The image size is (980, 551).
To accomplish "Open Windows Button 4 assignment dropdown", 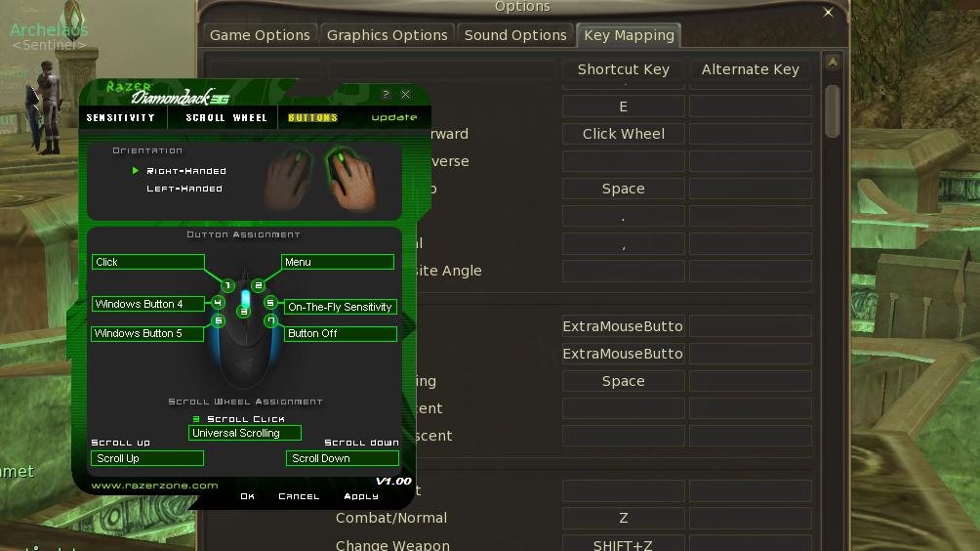I will click(x=148, y=304).
